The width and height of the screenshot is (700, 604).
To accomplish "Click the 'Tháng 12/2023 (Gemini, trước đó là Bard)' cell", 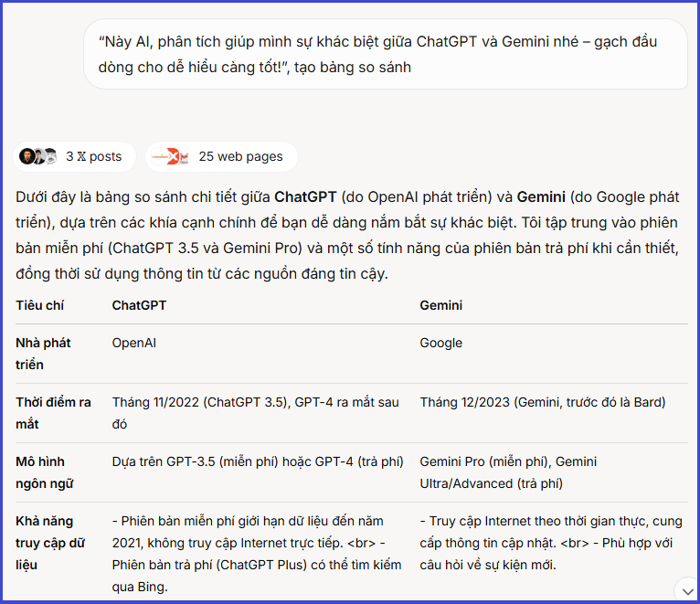I will point(543,402).
